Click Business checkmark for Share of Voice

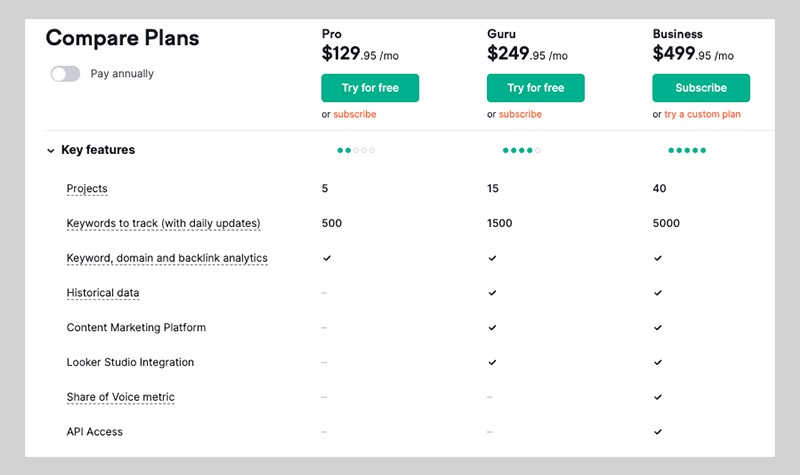pos(658,397)
